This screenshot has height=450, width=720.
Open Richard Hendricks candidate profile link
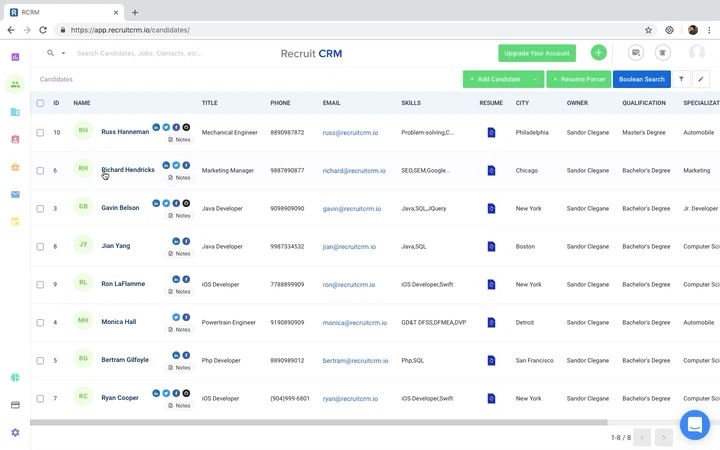128,170
